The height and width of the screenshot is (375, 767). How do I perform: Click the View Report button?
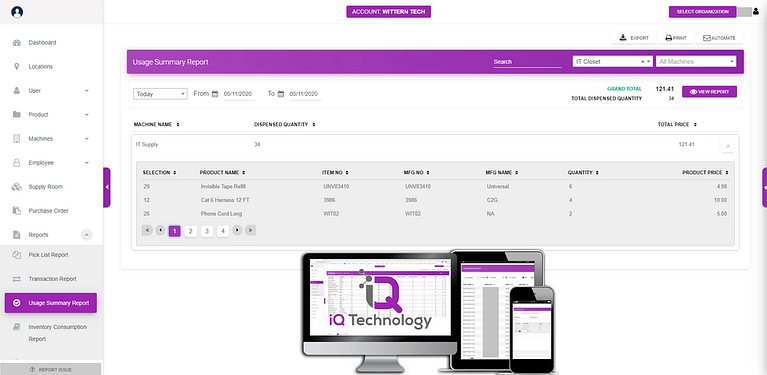pos(709,92)
